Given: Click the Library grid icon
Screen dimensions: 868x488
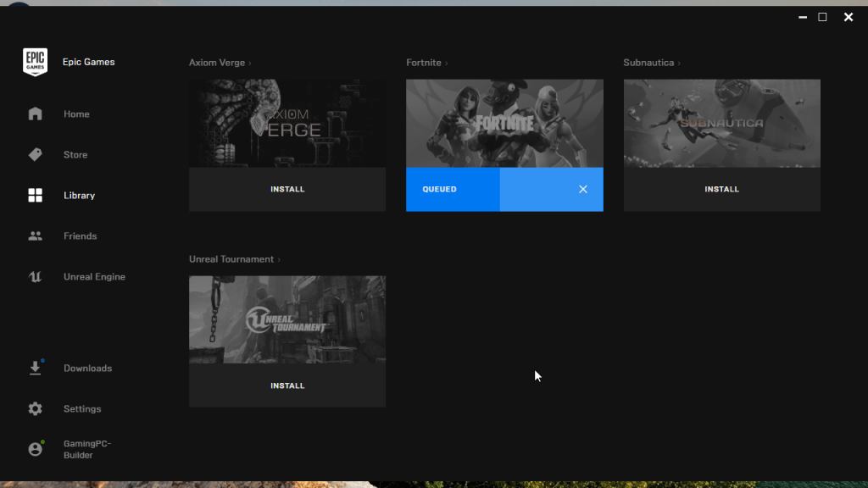Looking at the screenshot, I should pos(35,195).
